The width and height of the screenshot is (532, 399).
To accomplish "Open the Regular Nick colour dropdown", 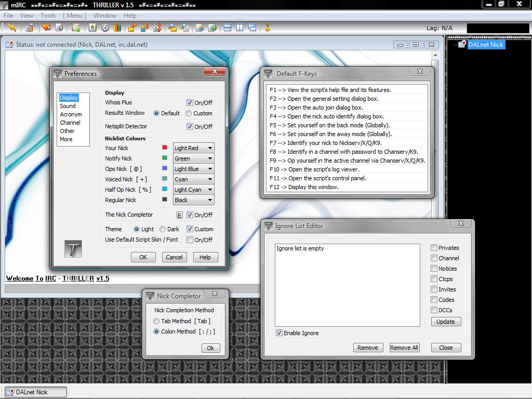I will (x=194, y=200).
